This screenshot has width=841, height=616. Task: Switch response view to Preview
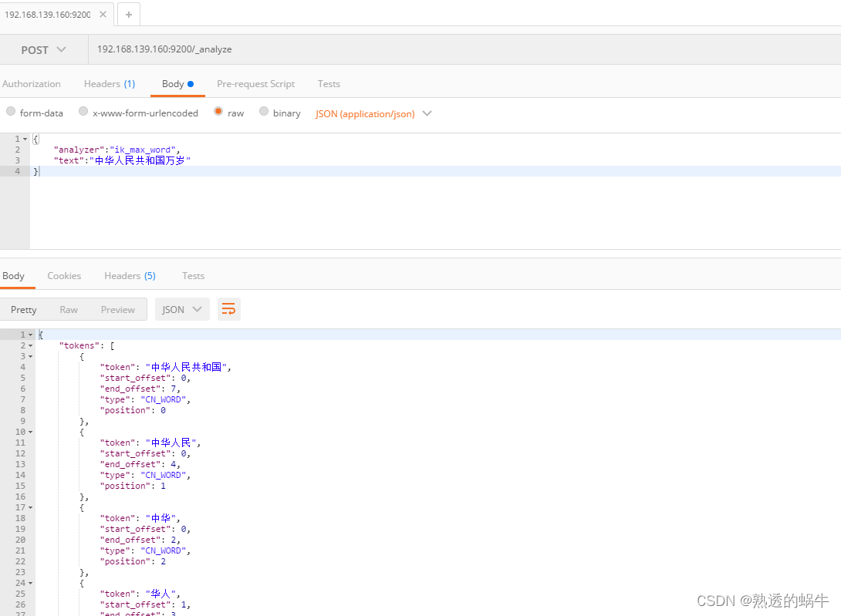point(118,309)
